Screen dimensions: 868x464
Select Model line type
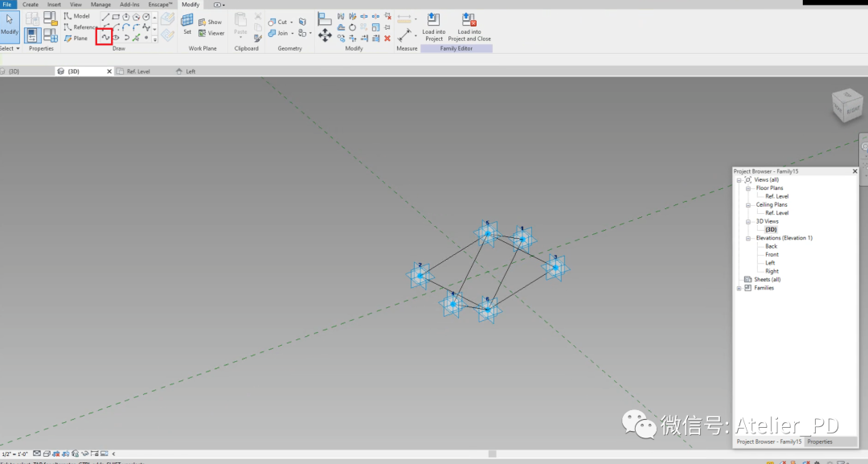click(77, 16)
